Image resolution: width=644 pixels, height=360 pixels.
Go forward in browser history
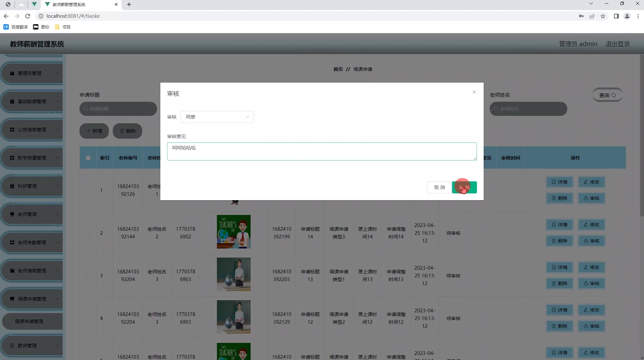(x=17, y=16)
